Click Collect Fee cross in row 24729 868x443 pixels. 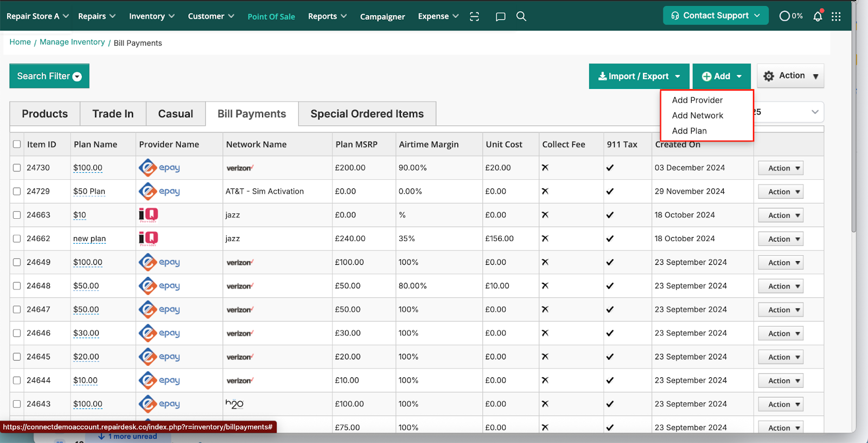545,192
